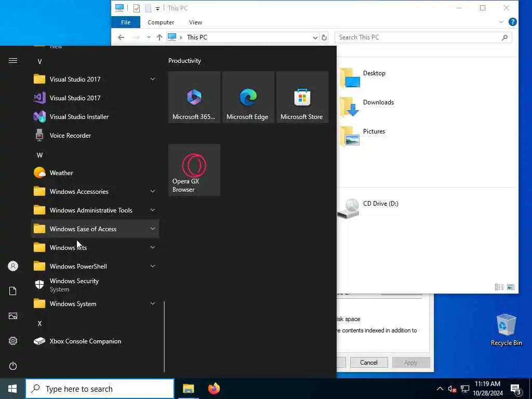
Task: Click the Start menu app list scrollbar
Action: coord(164,337)
